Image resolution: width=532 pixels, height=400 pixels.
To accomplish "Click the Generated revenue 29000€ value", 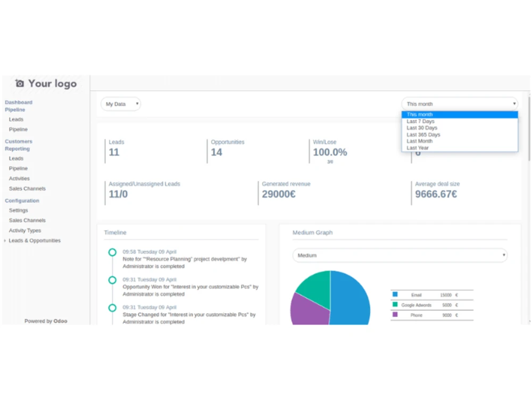I will pos(279,194).
